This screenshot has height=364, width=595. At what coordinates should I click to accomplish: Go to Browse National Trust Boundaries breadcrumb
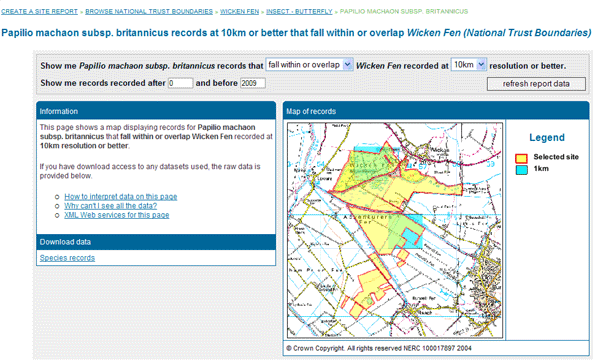pos(149,11)
